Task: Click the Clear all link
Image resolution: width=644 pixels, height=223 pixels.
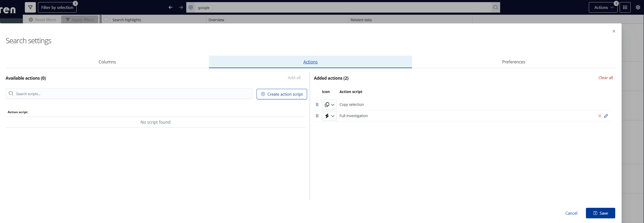Action: (x=606, y=78)
